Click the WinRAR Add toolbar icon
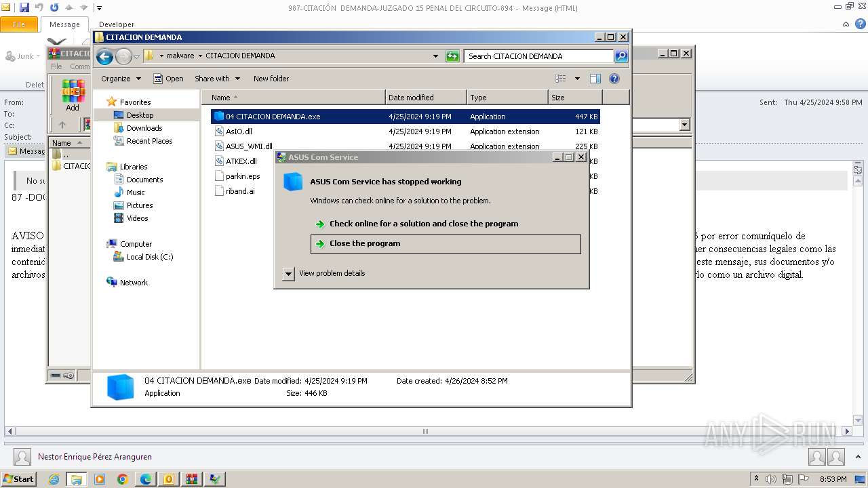Image resolution: width=868 pixels, height=488 pixels. (x=73, y=96)
